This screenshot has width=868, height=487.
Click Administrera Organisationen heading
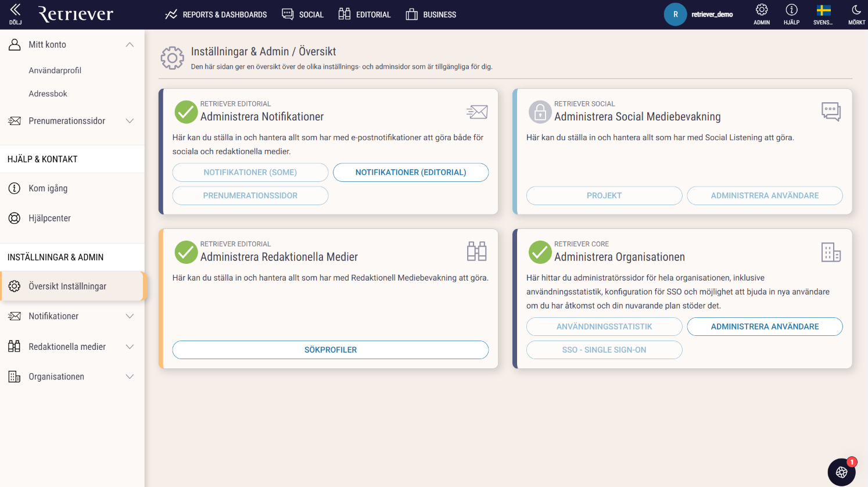619,257
